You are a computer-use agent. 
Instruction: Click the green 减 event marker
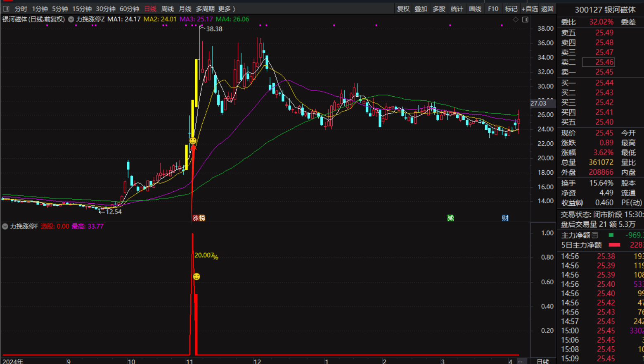tap(450, 218)
